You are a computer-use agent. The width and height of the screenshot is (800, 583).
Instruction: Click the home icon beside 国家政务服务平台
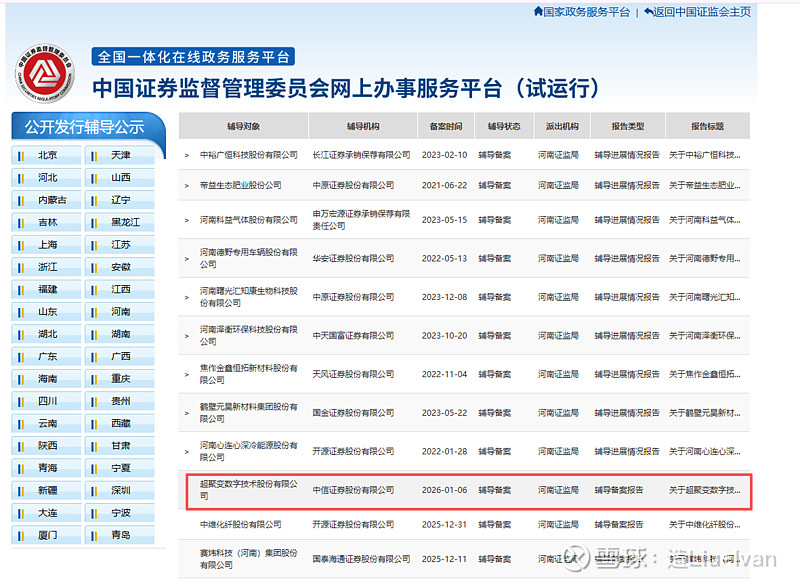(538, 11)
